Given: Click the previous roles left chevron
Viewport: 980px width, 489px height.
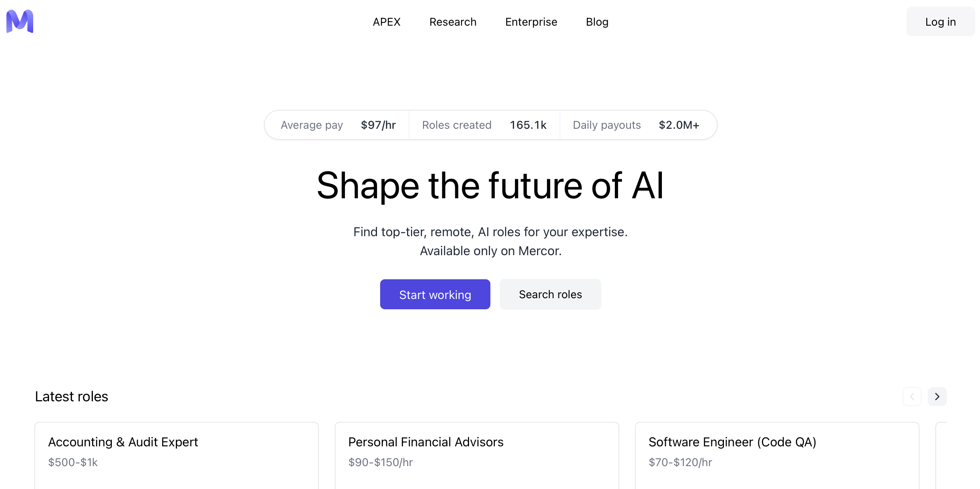Looking at the screenshot, I should [x=912, y=397].
